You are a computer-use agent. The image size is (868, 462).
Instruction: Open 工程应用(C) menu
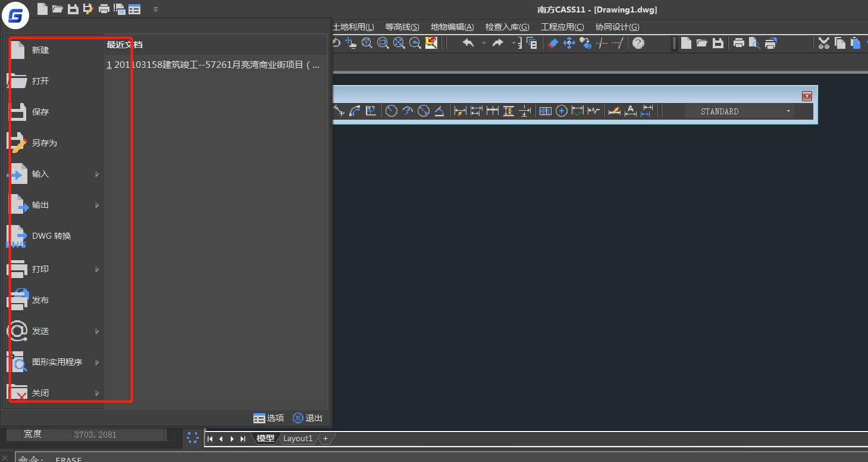tap(562, 27)
